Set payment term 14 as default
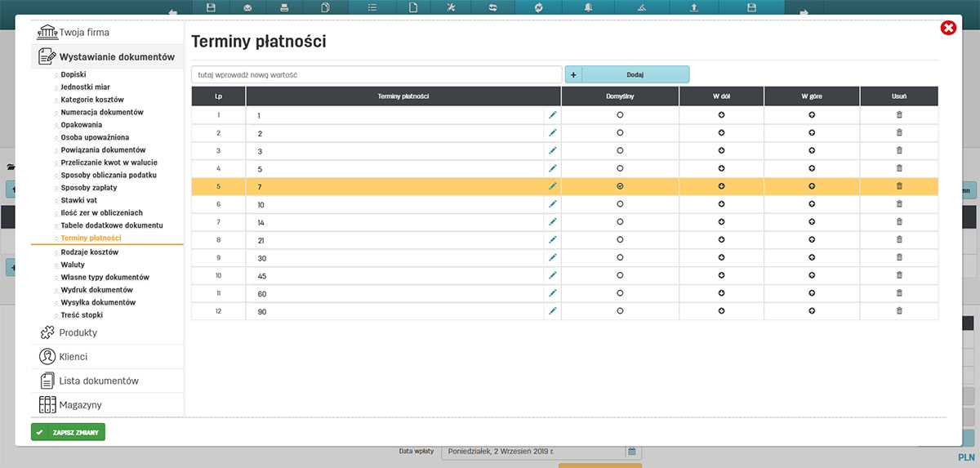The height and width of the screenshot is (468, 980). coord(620,222)
